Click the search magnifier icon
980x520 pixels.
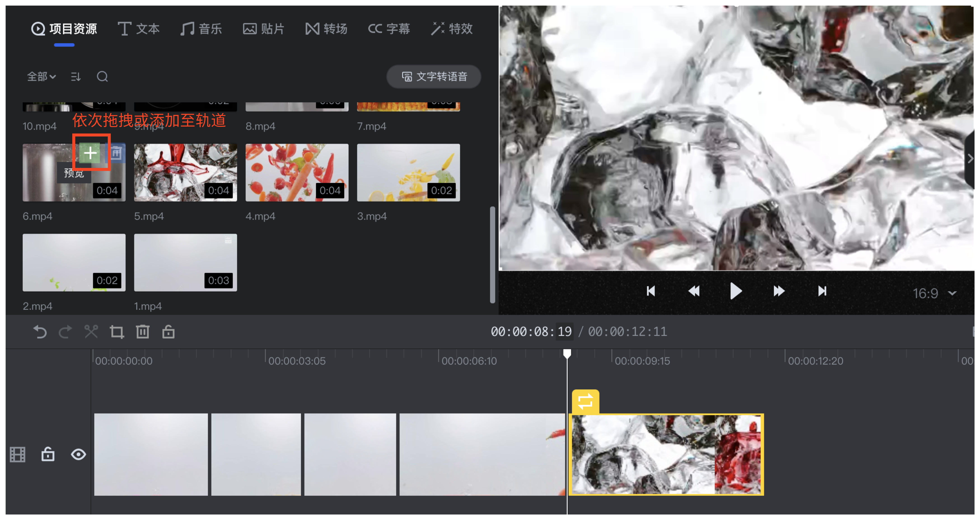coord(102,77)
